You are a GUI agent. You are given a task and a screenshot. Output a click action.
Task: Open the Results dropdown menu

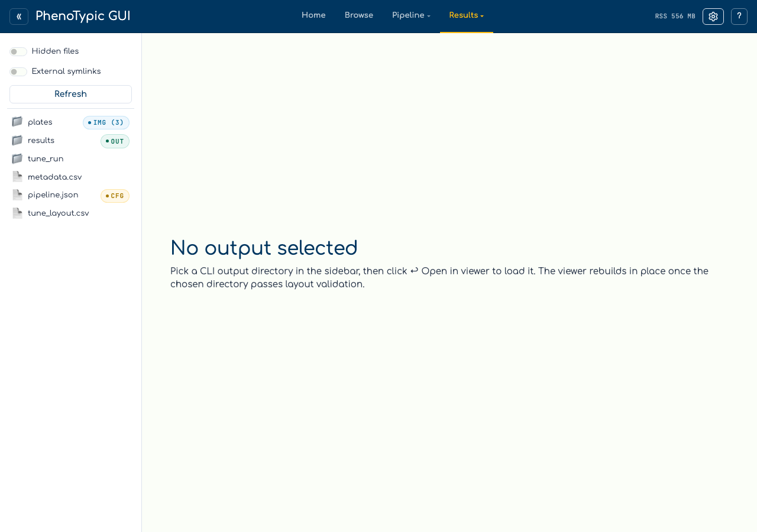467,16
